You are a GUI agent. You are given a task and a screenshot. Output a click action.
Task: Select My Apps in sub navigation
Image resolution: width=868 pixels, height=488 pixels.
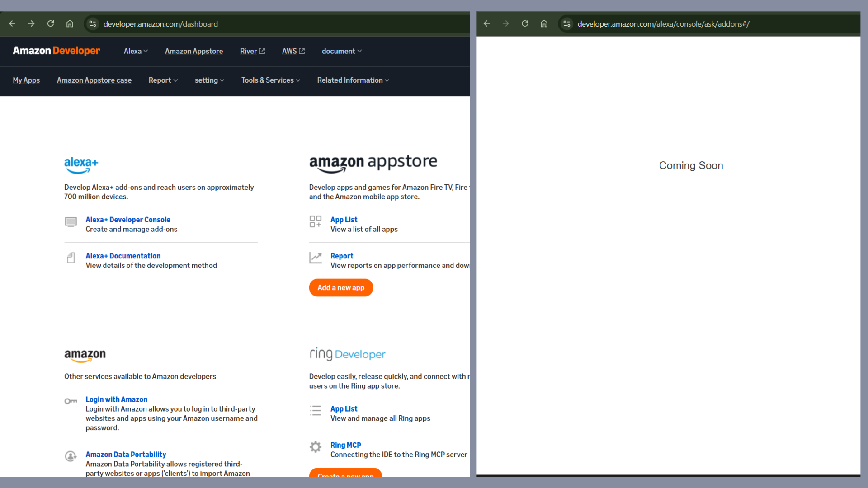pyautogui.click(x=26, y=80)
